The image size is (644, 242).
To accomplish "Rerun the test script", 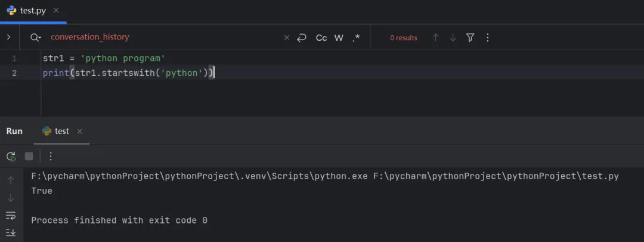I will [x=11, y=156].
